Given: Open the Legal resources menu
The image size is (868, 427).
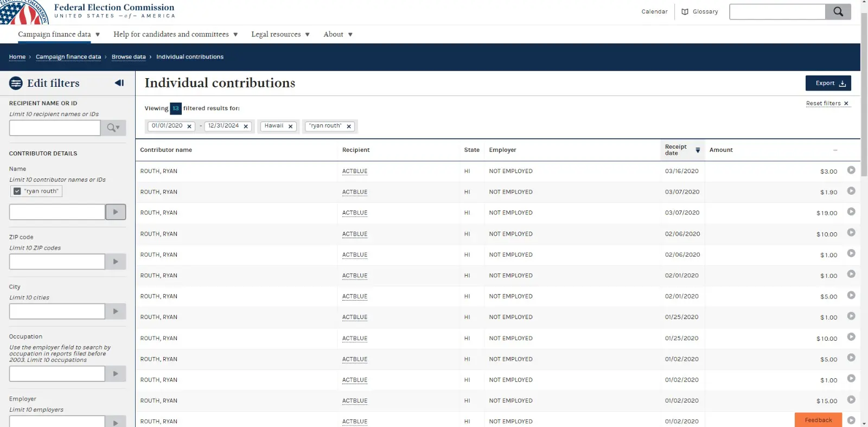Looking at the screenshot, I should coord(280,34).
